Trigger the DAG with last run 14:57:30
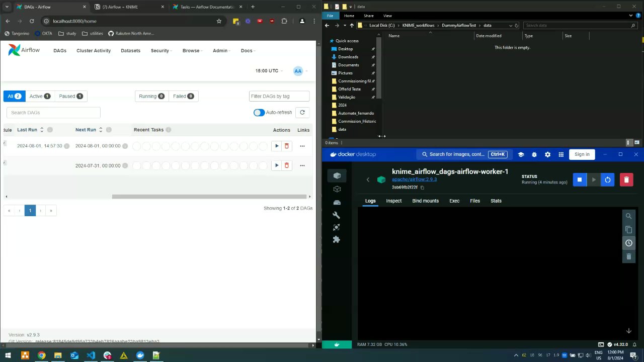Viewport: 644px width, 362px height. pyautogui.click(x=276, y=146)
